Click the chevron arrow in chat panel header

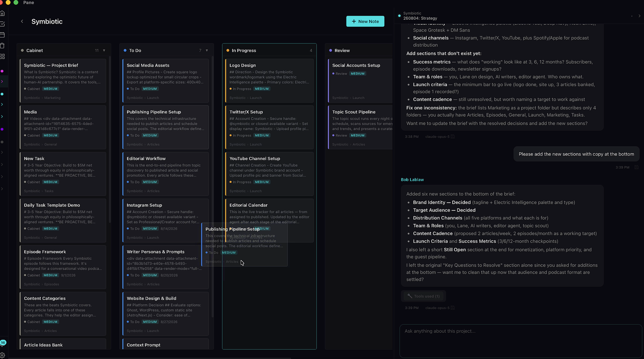pos(639,16)
